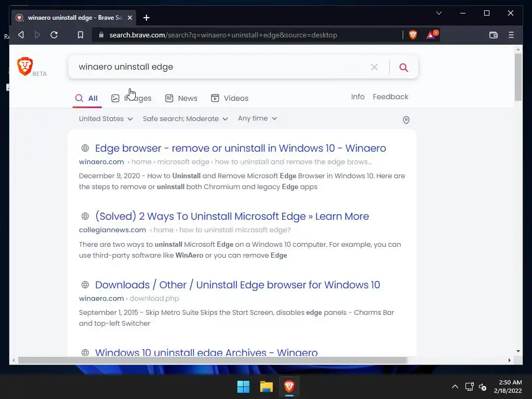Viewport: 532px width, 399px height.
Task: Open Edge browser remove or uninstall result
Action: pos(240,148)
